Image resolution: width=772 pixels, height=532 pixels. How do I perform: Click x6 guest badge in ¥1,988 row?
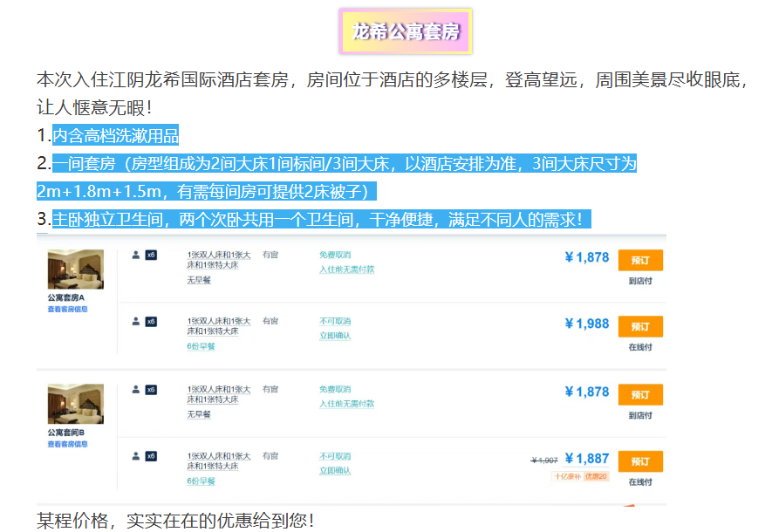coord(151,322)
